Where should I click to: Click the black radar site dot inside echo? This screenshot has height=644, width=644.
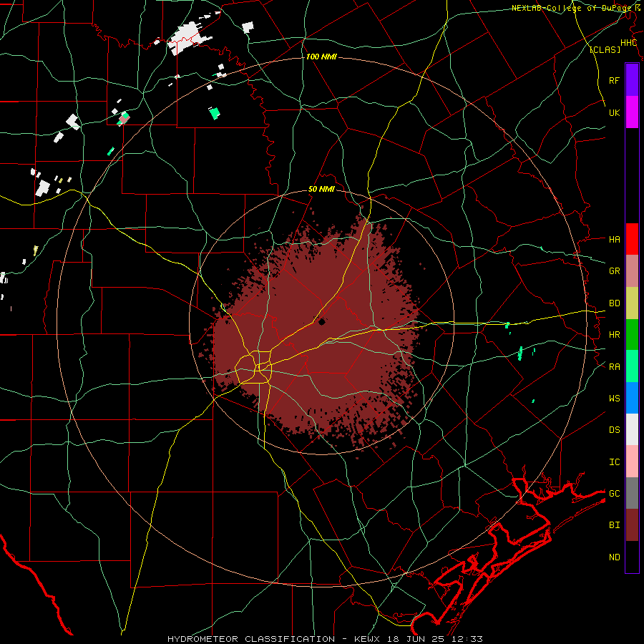coord(321,322)
